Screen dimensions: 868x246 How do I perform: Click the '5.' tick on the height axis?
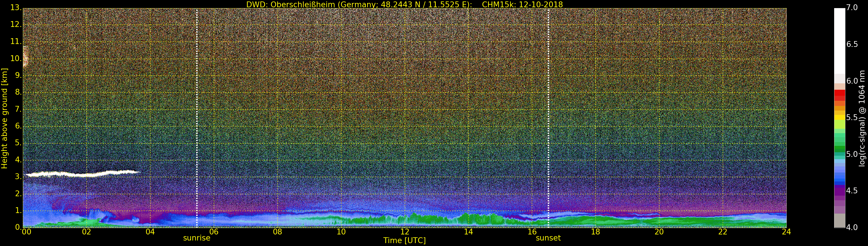click(x=18, y=143)
